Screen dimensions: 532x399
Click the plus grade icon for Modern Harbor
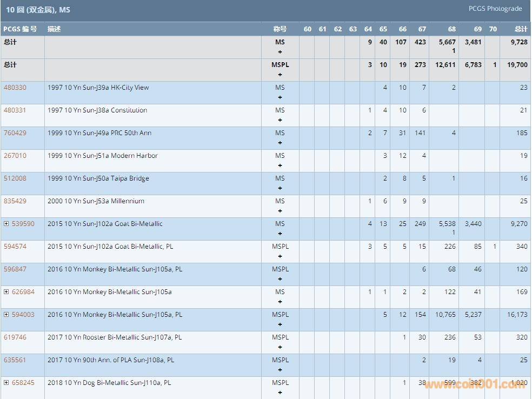click(280, 165)
